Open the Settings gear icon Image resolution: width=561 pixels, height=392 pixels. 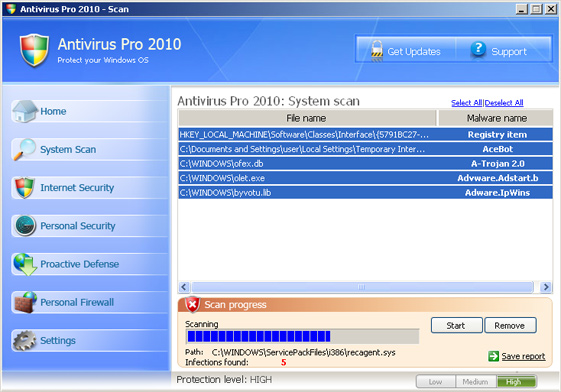point(25,340)
